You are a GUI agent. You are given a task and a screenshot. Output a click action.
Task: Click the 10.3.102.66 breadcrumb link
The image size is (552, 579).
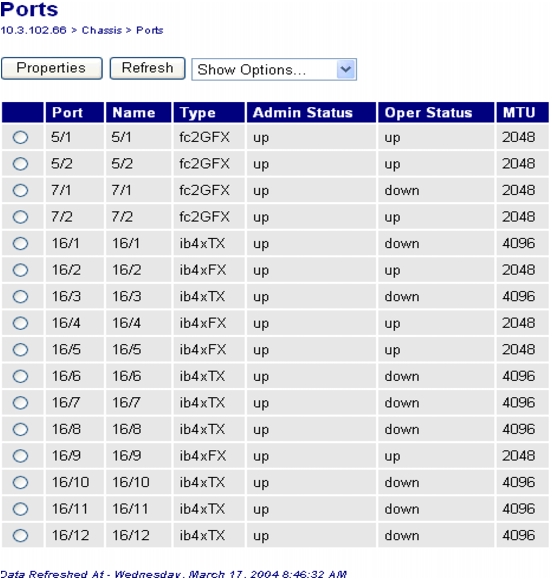(x=33, y=30)
